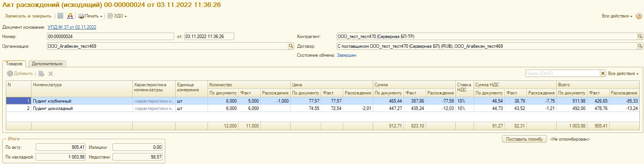Expand the ЭДО dropdown menu

[x=117, y=16]
